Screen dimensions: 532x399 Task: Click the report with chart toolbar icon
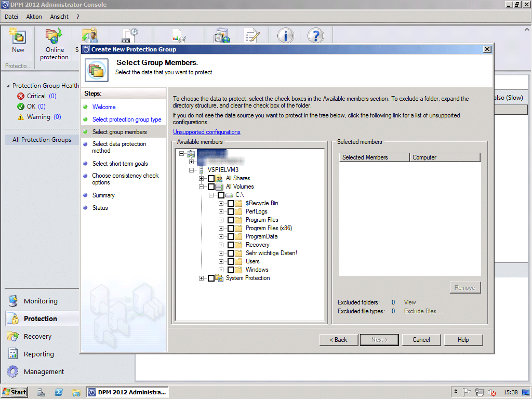[x=179, y=36]
